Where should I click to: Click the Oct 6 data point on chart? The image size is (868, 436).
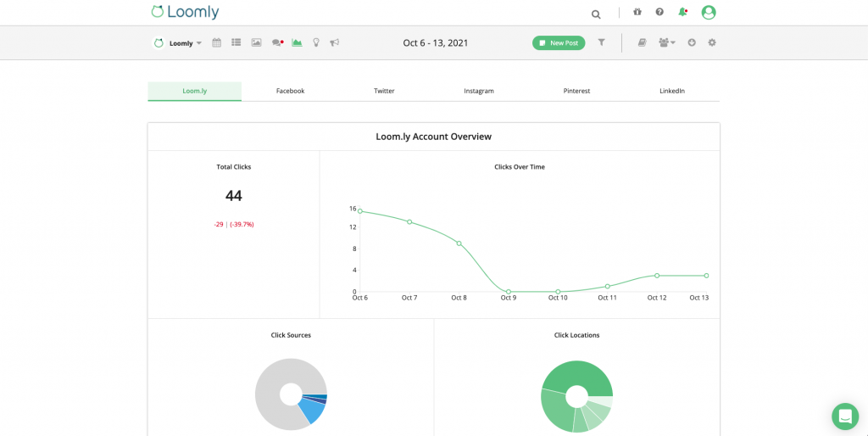[359, 211]
